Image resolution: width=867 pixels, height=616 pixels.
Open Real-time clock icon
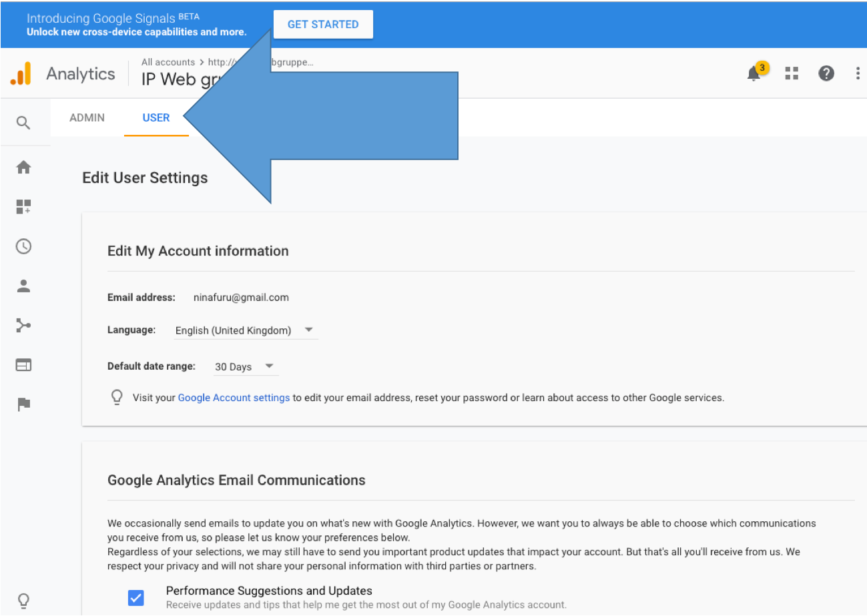pyautogui.click(x=23, y=246)
